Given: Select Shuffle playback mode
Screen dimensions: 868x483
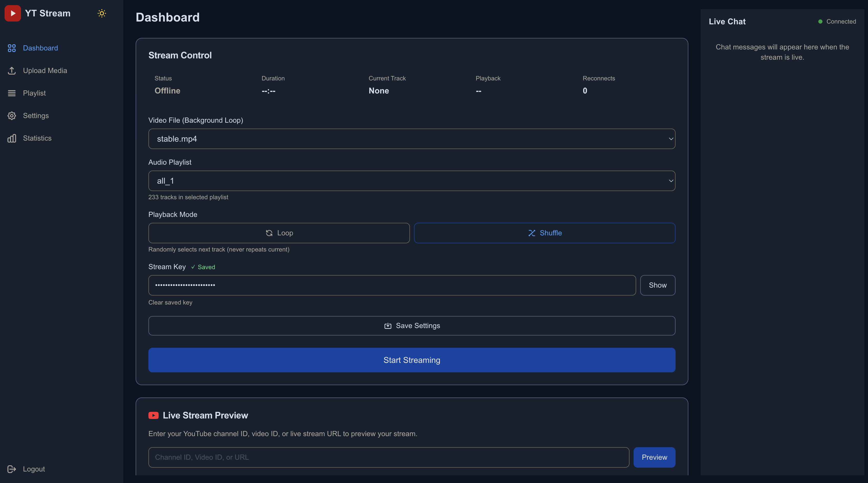Looking at the screenshot, I should pos(544,233).
